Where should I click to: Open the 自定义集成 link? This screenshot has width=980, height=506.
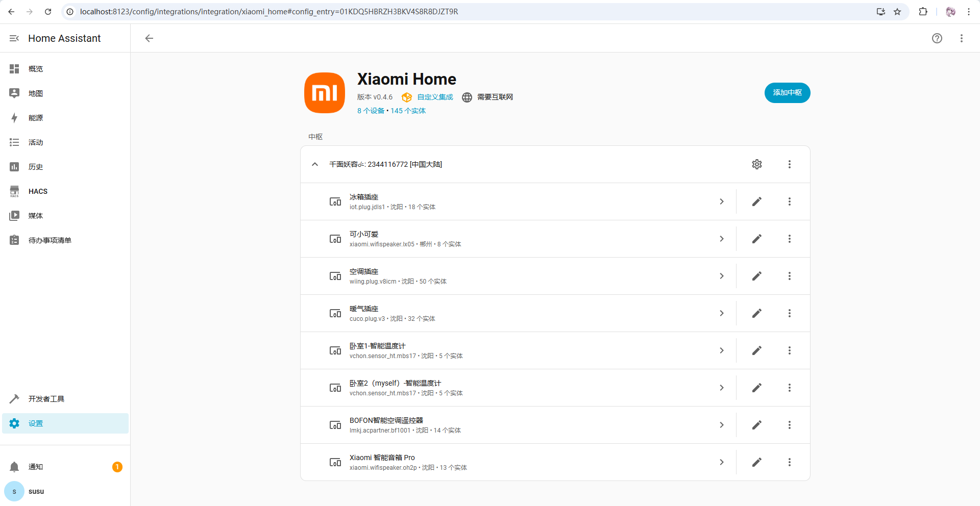[x=435, y=97]
